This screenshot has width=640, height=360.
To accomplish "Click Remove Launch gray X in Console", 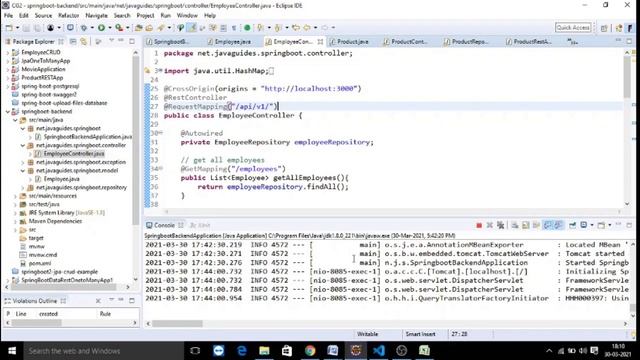I will point(490,225).
